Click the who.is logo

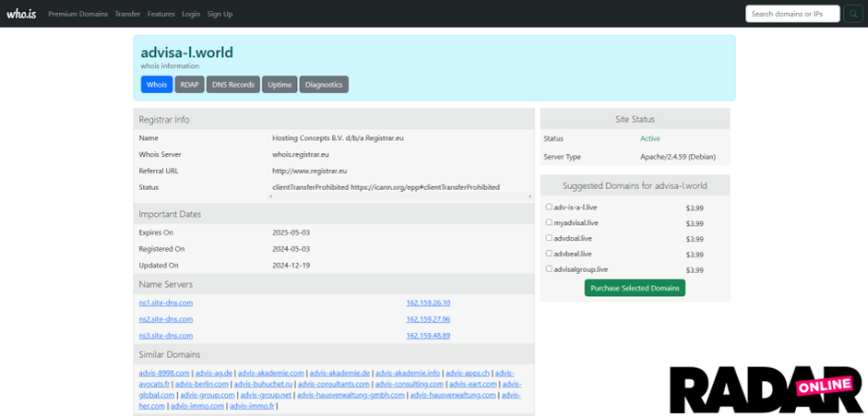coord(21,14)
